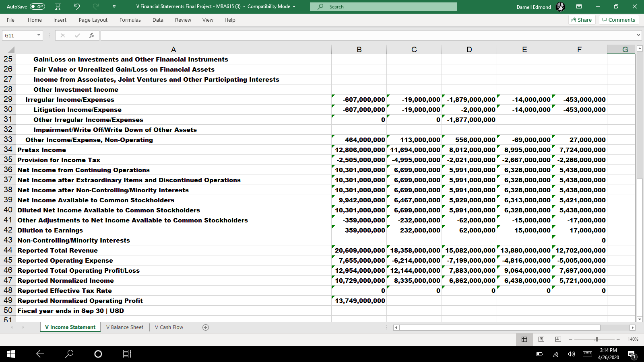
Task: Click Darnell Edmond account avatar
Action: (x=560, y=7)
